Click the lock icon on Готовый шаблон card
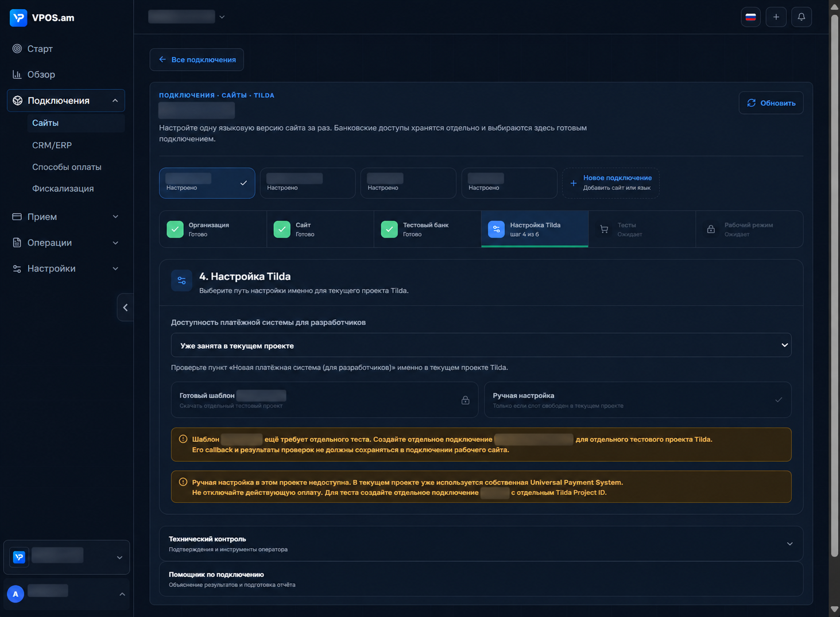Screen dimensions: 840x617 click(x=466, y=400)
